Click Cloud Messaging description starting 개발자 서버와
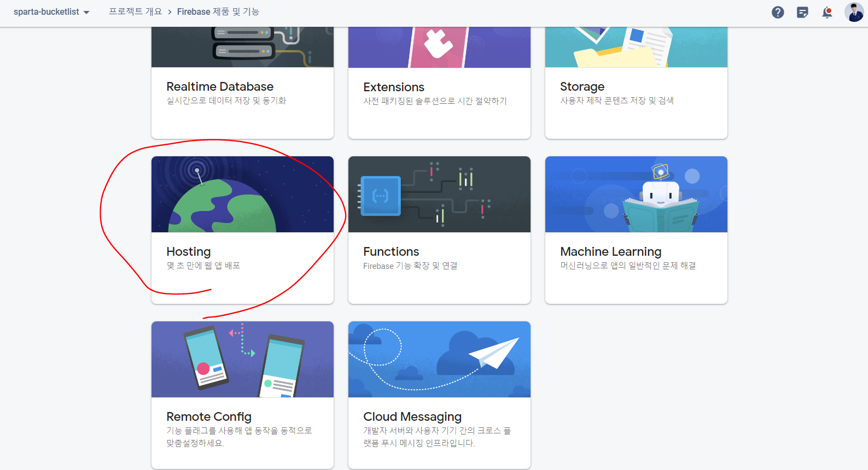868x470 pixels. pyautogui.click(x=437, y=437)
